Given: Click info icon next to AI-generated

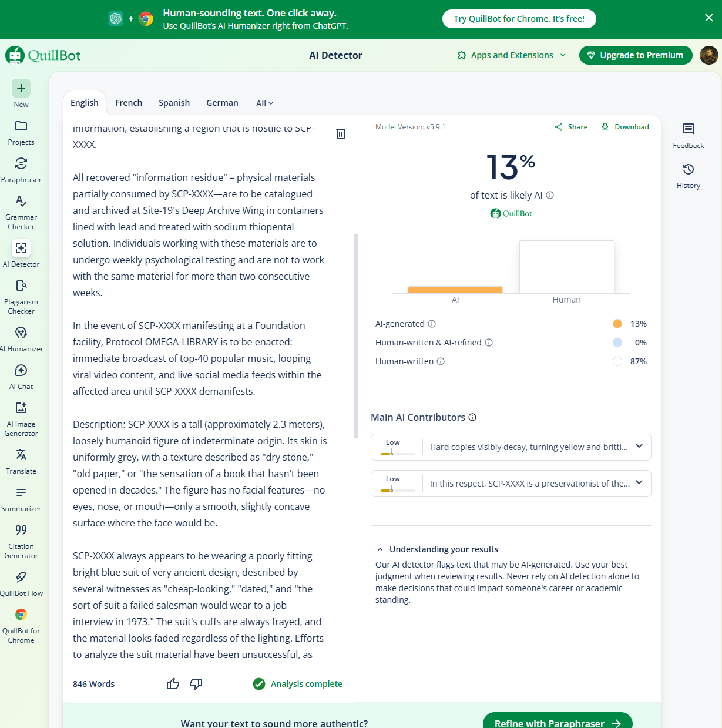Looking at the screenshot, I should [x=432, y=324].
